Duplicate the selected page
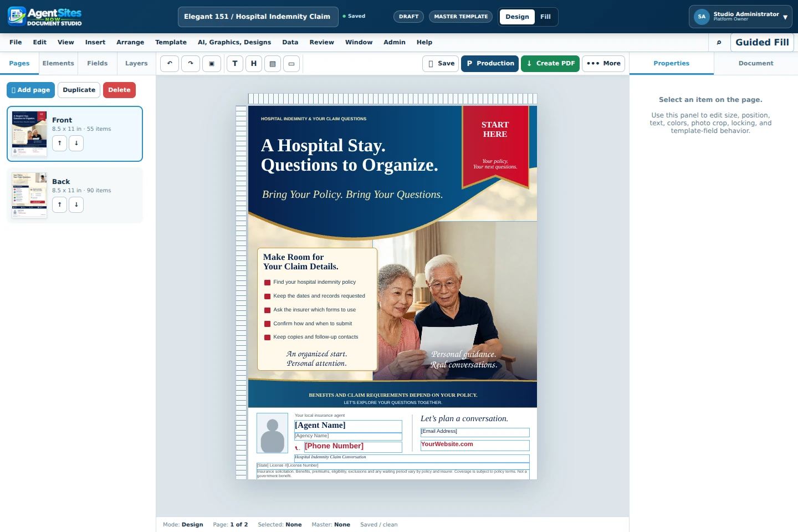Image resolution: width=798 pixels, height=532 pixels. tap(79, 90)
